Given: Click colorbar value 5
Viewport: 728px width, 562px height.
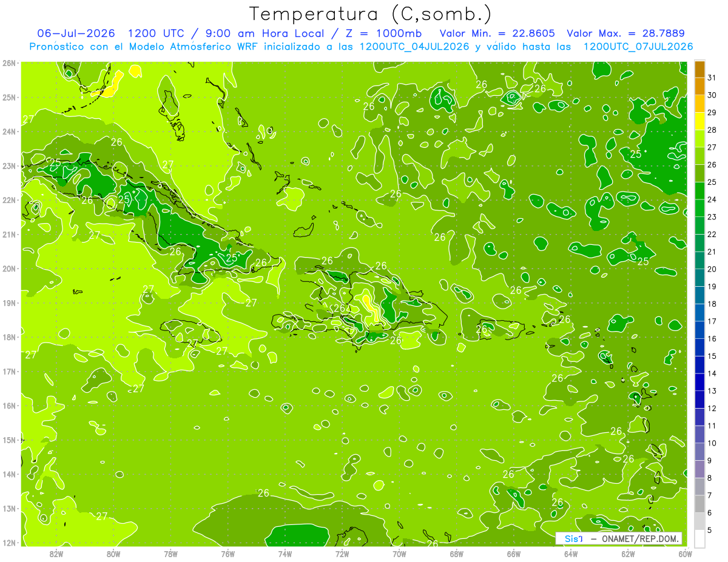Looking at the screenshot, I should coord(710,530).
